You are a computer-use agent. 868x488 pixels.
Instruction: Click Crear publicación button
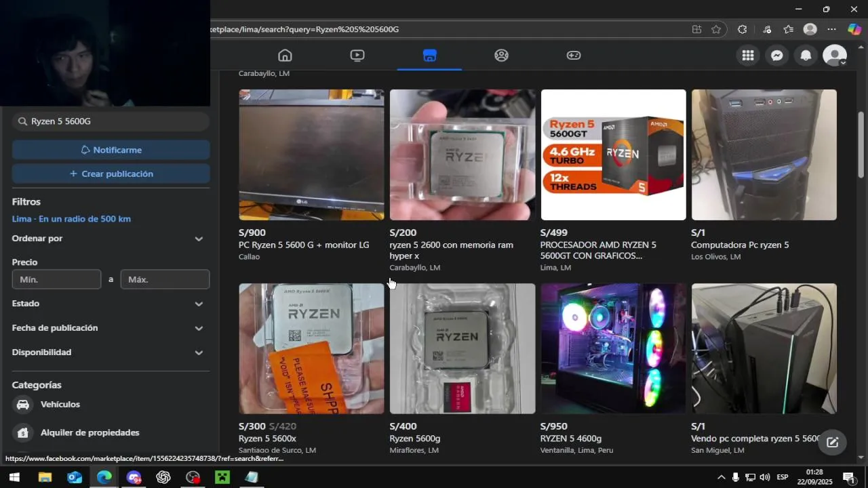tap(111, 174)
